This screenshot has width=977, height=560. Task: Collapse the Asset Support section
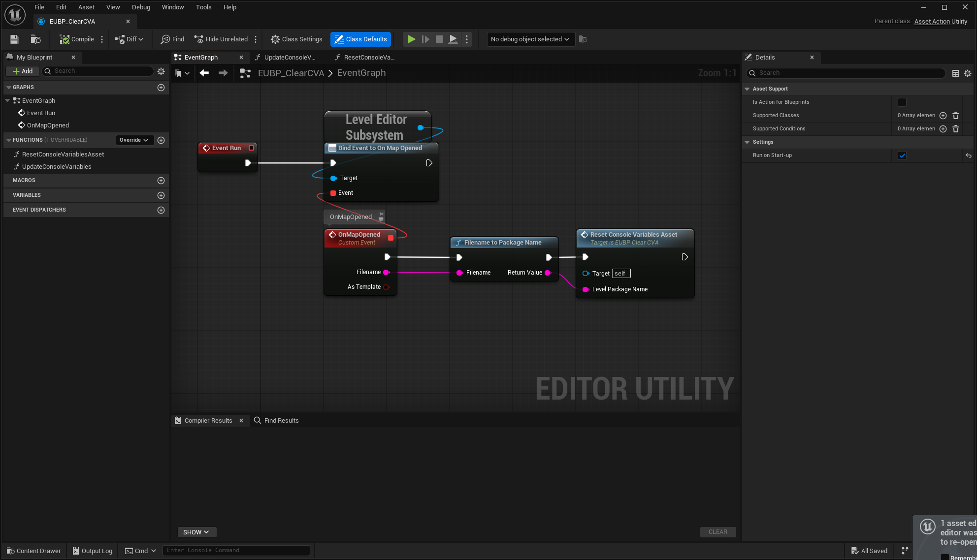pos(747,89)
